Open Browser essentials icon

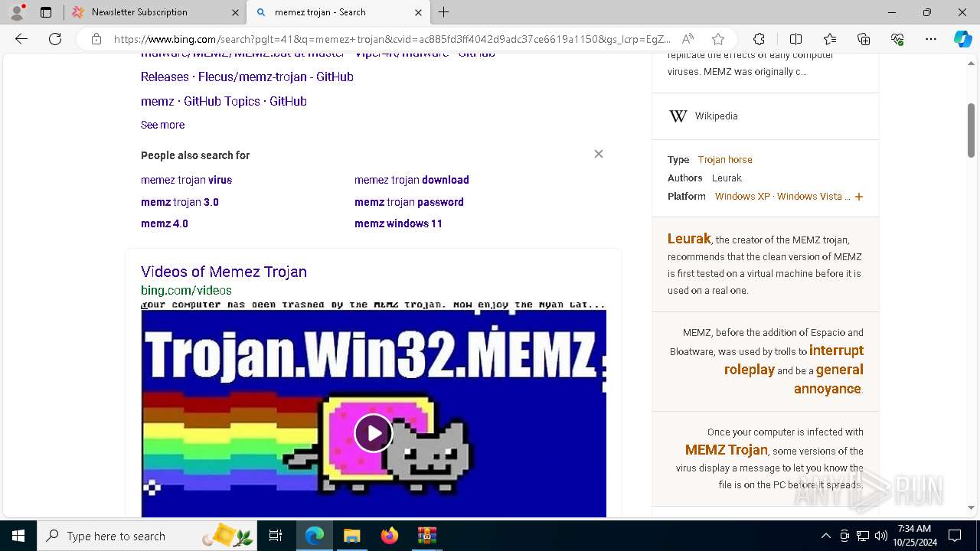[897, 39]
